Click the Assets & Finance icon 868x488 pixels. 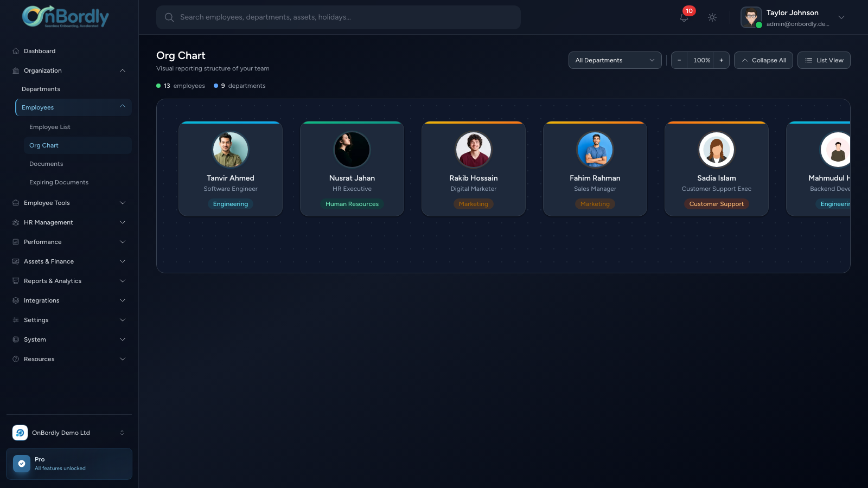coord(16,261)
